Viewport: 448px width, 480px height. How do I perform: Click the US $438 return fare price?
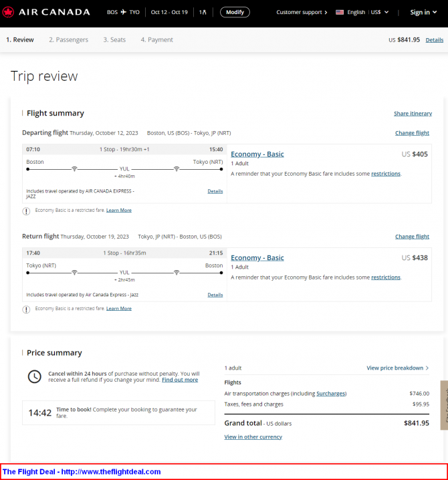click(x=415, y=258)
